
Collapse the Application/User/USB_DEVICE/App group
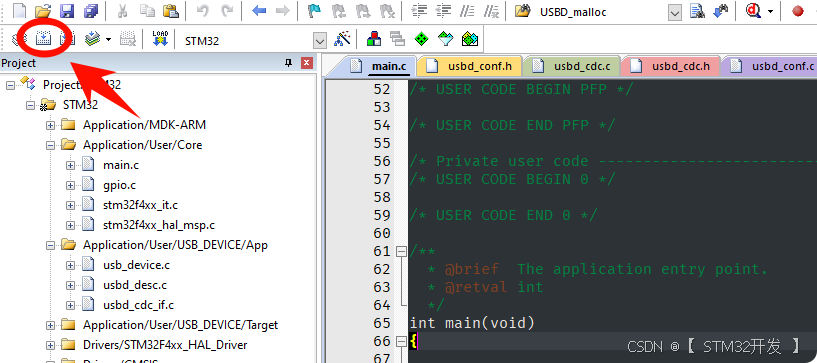50,245
